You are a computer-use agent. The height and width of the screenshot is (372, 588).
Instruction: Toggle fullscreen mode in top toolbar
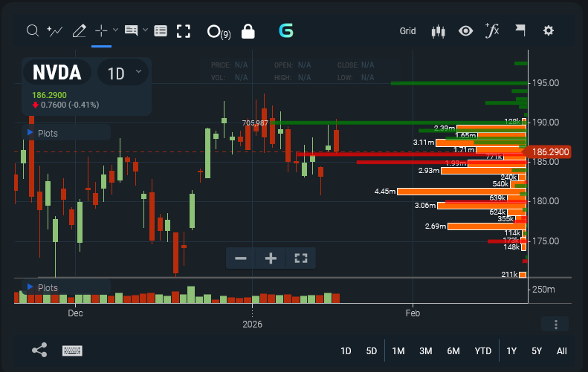tap(184, 31)
